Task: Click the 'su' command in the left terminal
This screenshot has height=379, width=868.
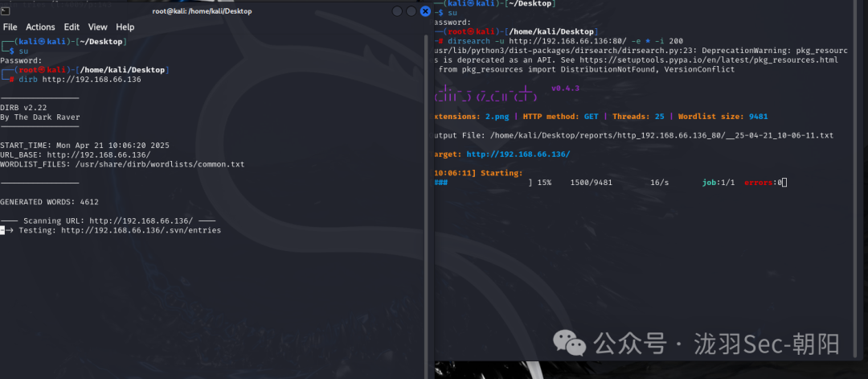Action: pos(23,51)
